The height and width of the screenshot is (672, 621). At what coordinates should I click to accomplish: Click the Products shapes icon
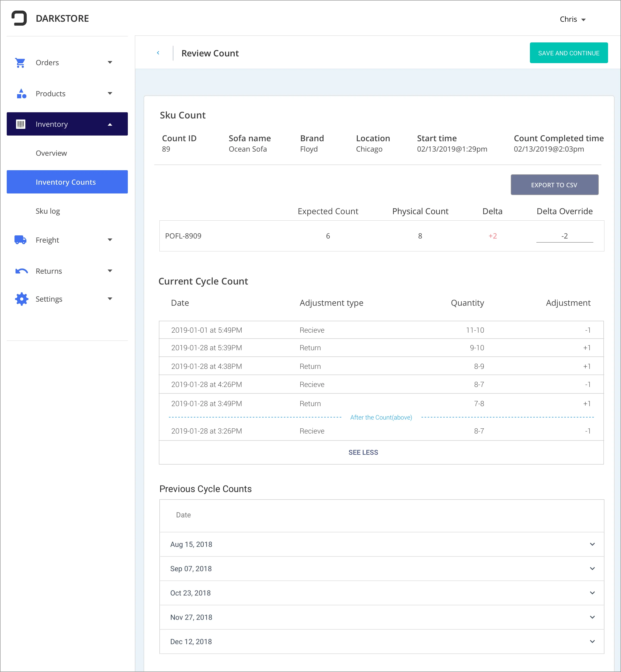[x=21, y=93]
